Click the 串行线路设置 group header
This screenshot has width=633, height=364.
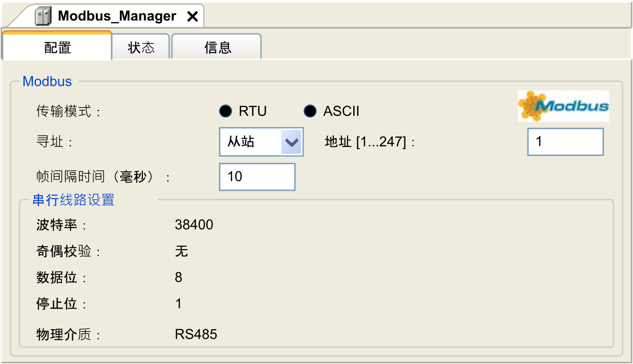pos(74,200)
